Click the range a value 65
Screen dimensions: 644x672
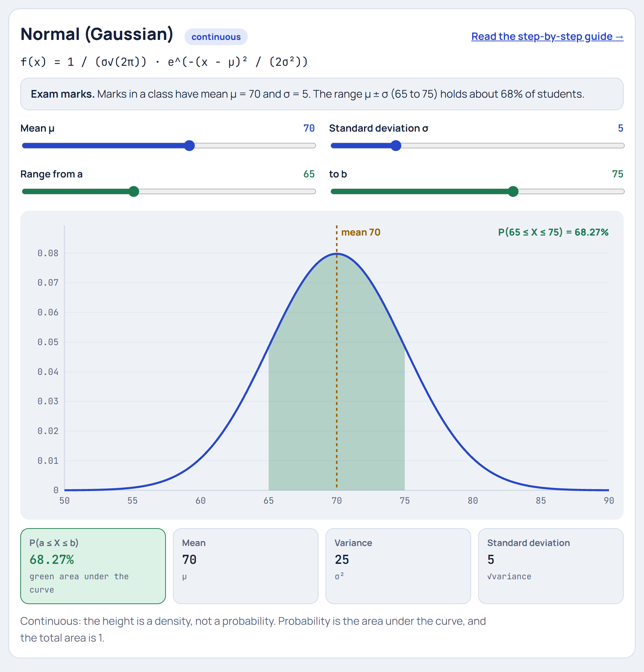pyautogui.click(x=309, y=174)
